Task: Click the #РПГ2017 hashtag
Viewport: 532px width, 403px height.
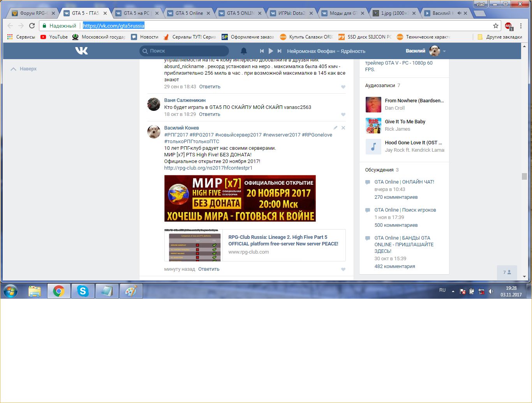Action: pyautogui.click(x=176, y=135)
